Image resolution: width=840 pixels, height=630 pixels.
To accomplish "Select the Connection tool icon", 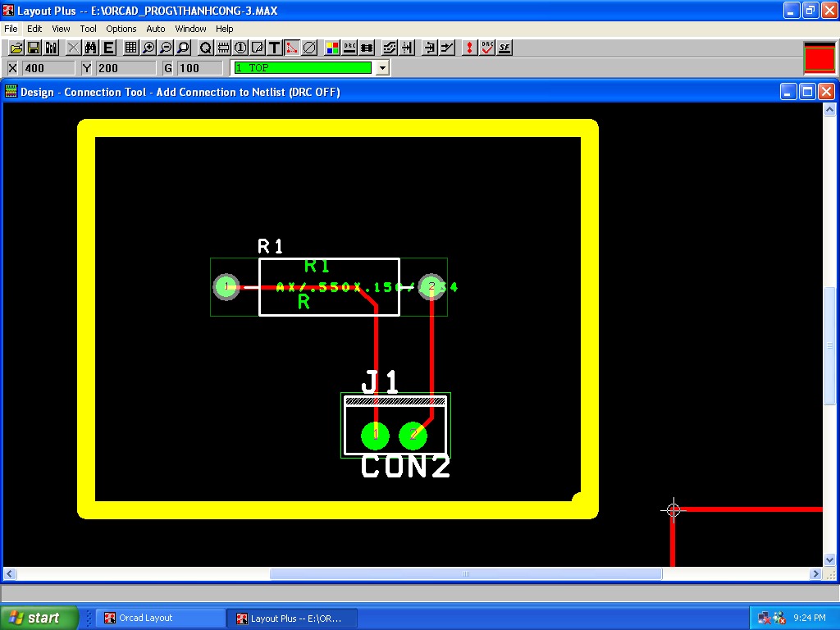I will (292, 48).
